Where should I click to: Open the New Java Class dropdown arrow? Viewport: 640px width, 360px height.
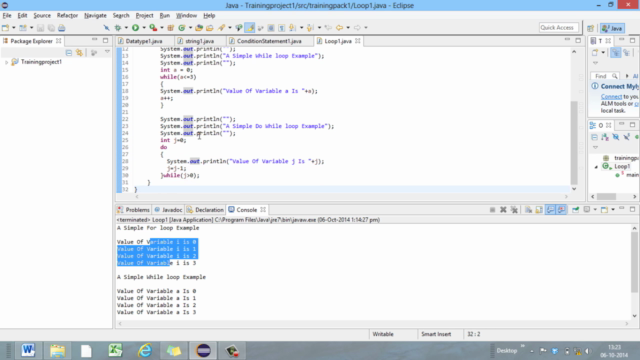[x=190, y=28]
